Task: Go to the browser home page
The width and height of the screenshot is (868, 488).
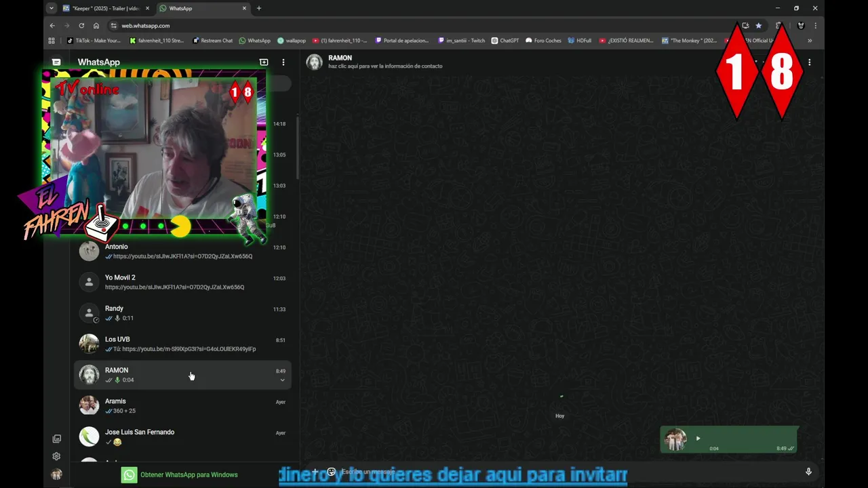Action: [x=96, y=26]
